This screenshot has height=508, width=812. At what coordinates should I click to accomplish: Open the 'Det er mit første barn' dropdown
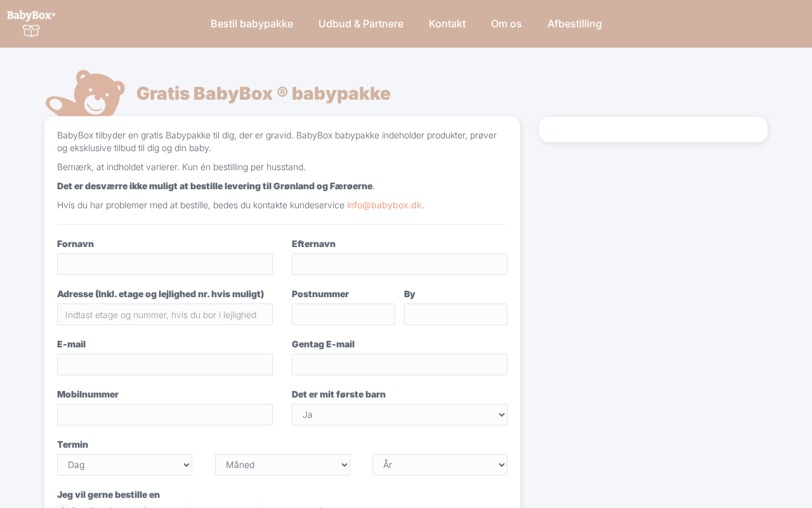pos(400,415)
